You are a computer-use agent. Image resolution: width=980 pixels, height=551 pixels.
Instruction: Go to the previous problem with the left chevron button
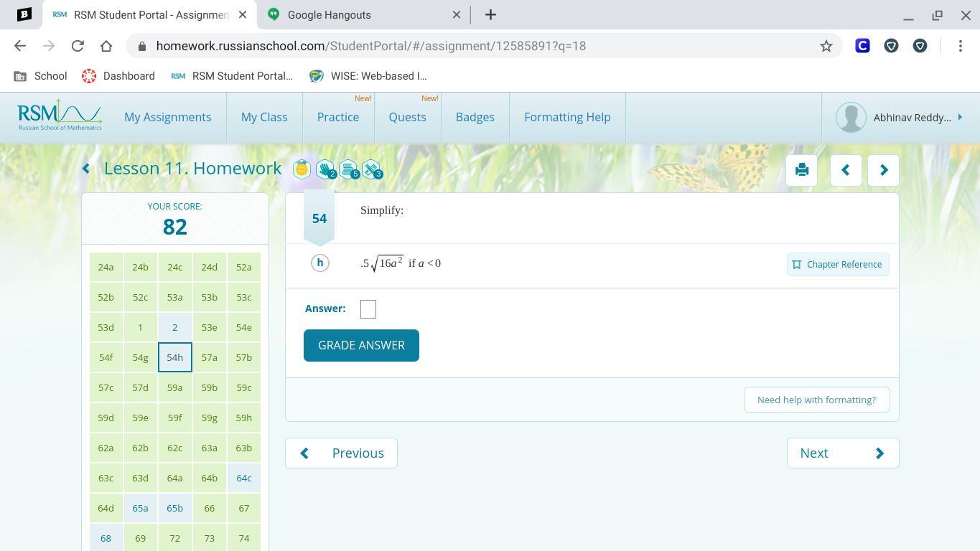(x=846, y=170)
